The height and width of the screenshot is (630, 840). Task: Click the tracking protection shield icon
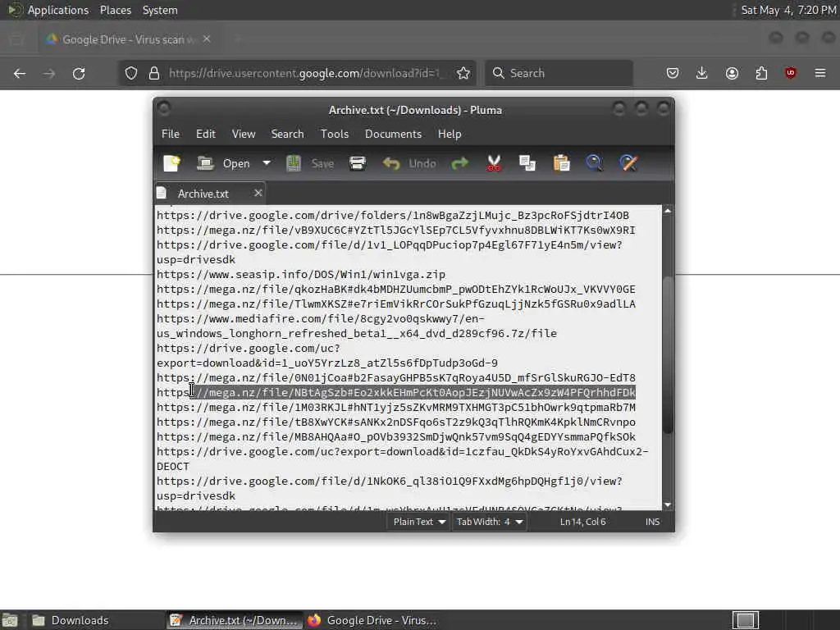[x=131, y=73]
